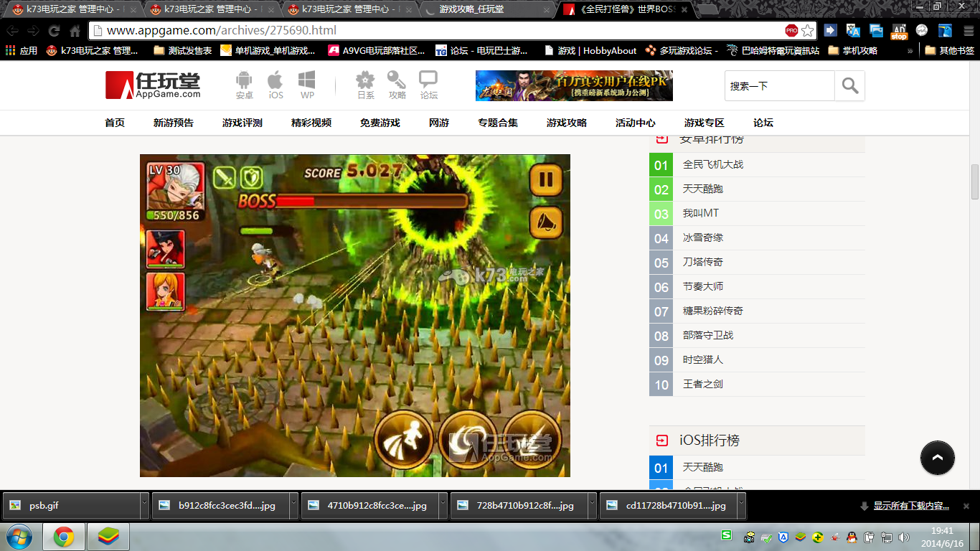Viewport: 980px width, 551px height.
Task: Open the 安卓 Android platform icon
Action: 245,85
